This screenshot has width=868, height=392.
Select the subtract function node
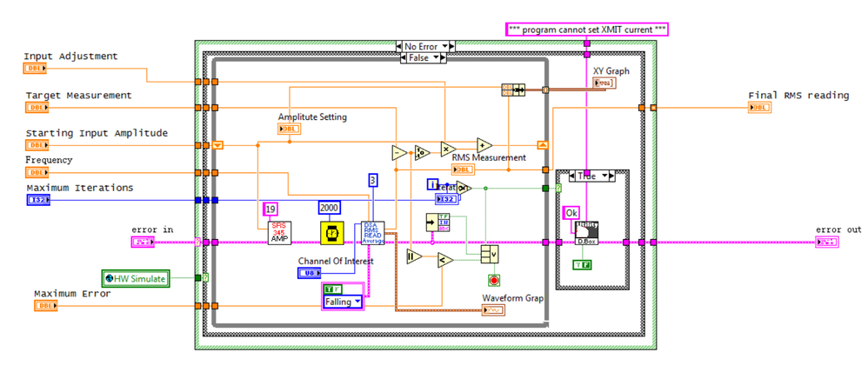399,152
